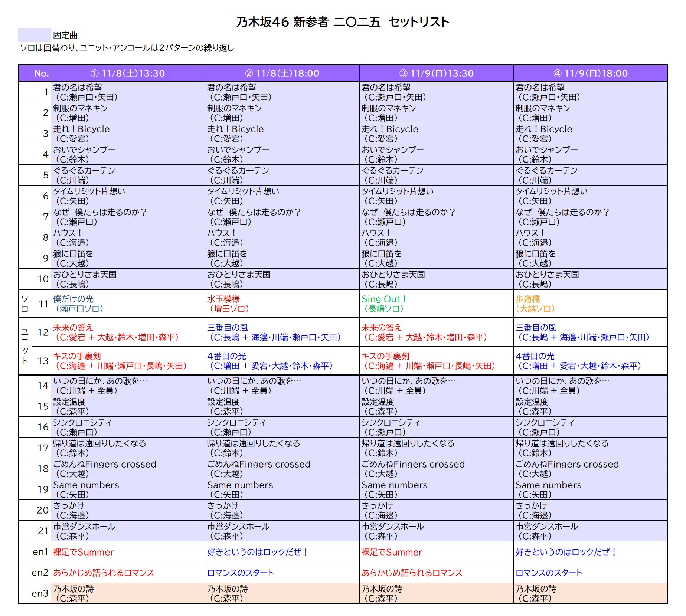This screenshot has width=686, height=616.
Task: Click キスの手裏剣 in the ① 11/8 13:30 column
Action: (x=128, y=361)
